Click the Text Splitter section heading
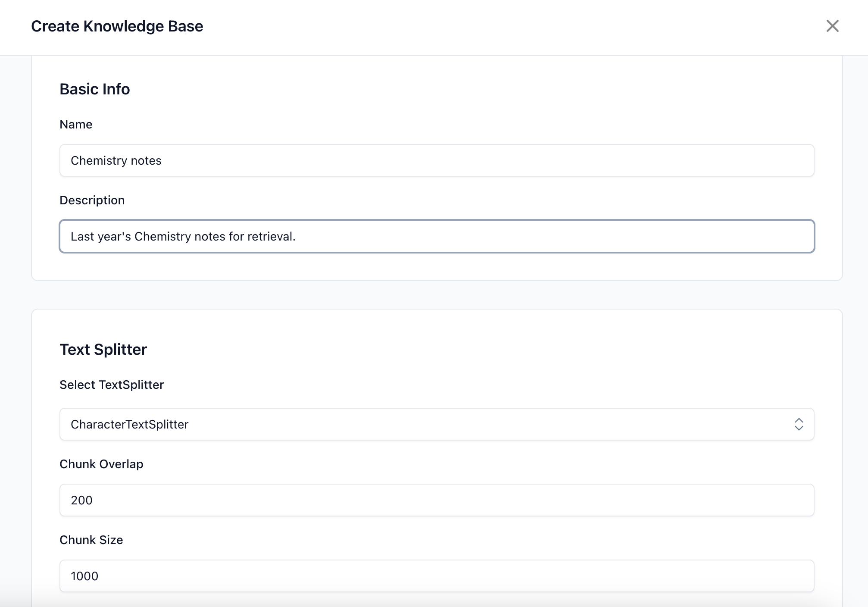 tap(103, 350)
